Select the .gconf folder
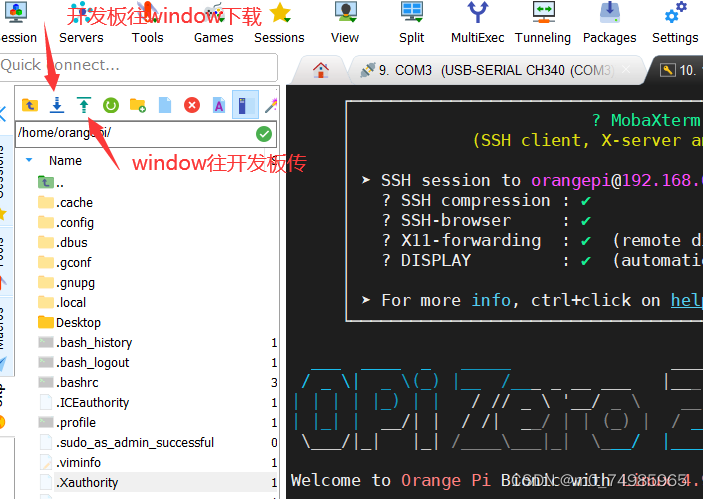 (x=65, y=262)
